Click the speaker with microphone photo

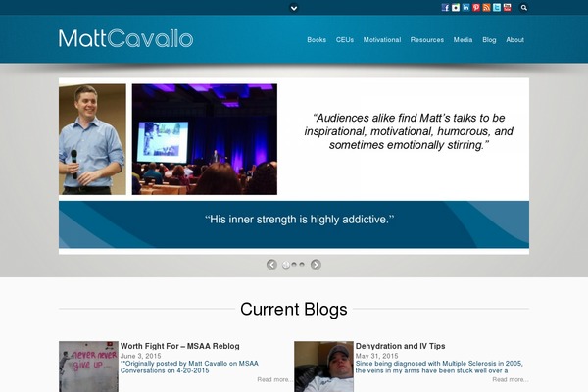pos(92,139)
